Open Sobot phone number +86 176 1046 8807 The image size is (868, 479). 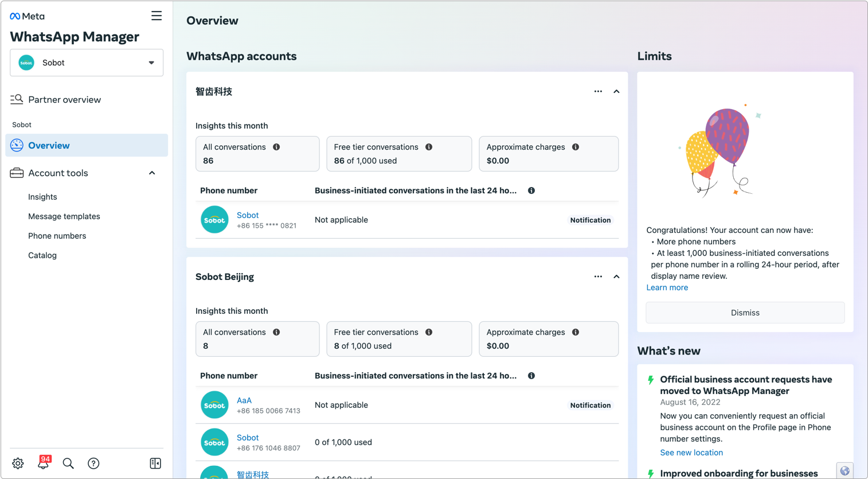248,438
